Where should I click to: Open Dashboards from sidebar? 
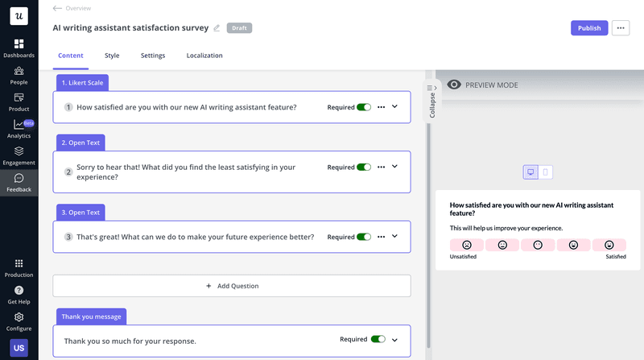click(19, 48)
